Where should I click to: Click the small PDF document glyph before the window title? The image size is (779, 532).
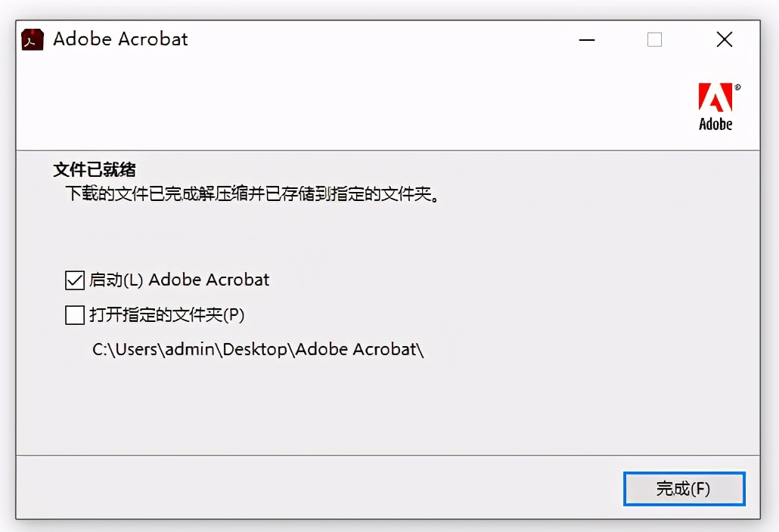[x=31, y=39]
